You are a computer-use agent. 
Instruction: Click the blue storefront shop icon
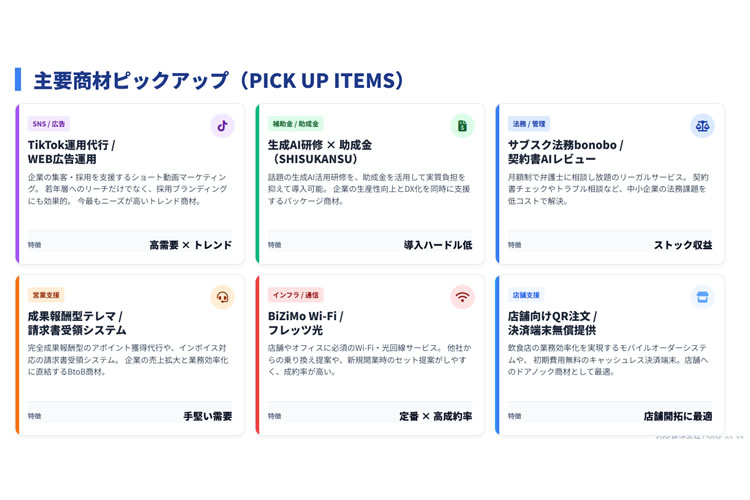pyautogui.click(x=702, y=297)
